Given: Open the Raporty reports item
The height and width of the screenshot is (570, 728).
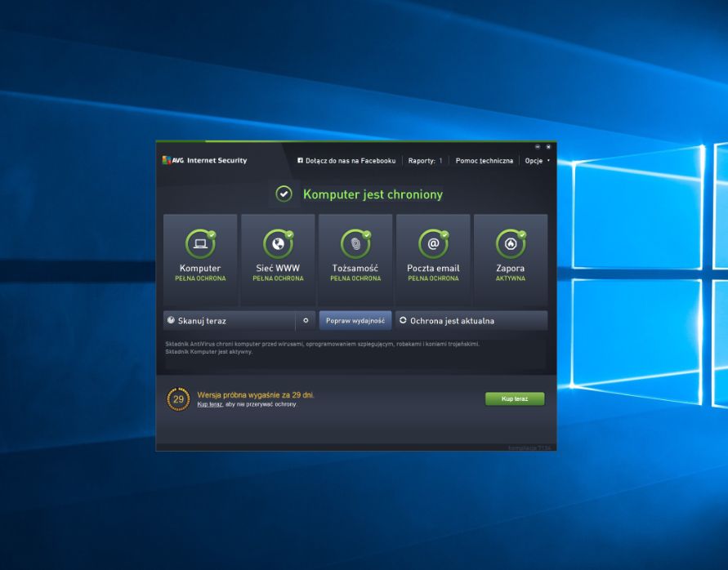Looking at the screenshot, I should tap(425, 161).
